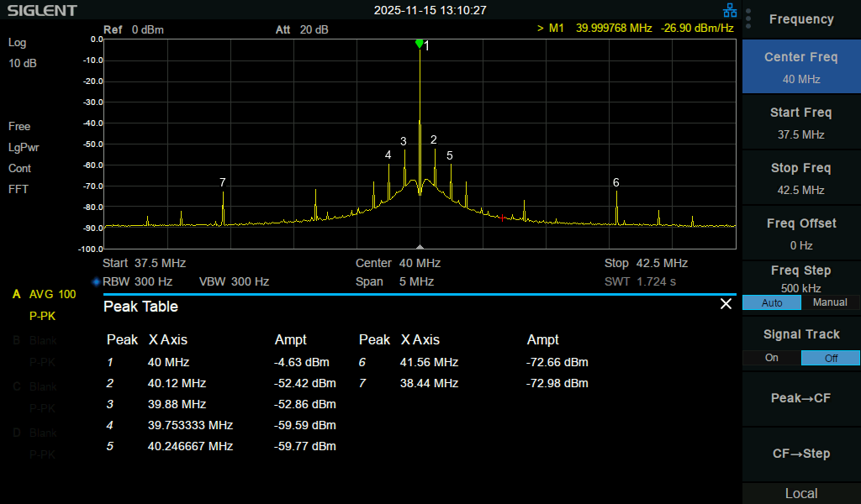Click the -26.90 dBm/Hz marker amplitude
This screenshot has height=504, width=861.
click(x=697, y=28)
